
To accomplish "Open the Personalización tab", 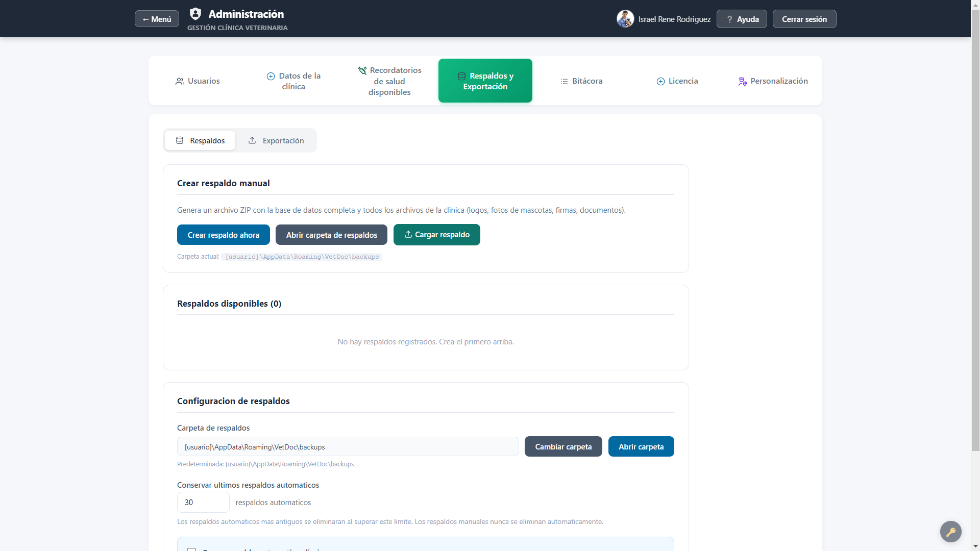I will coord(773,81).
